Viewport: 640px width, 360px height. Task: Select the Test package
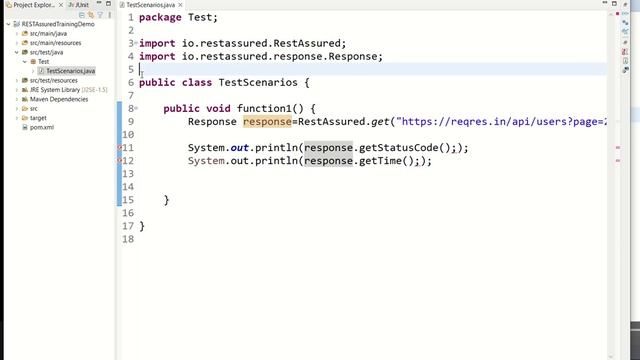[x=43, y=62]
